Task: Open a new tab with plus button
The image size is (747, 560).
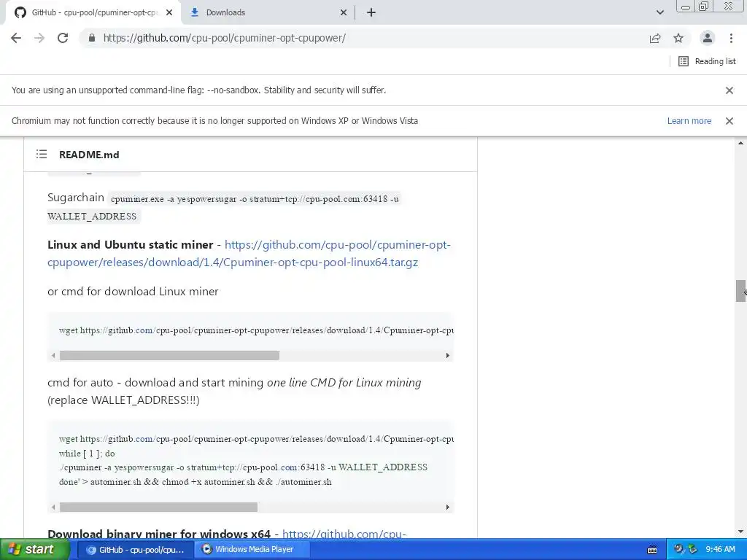Action: [x=371, y=13]
